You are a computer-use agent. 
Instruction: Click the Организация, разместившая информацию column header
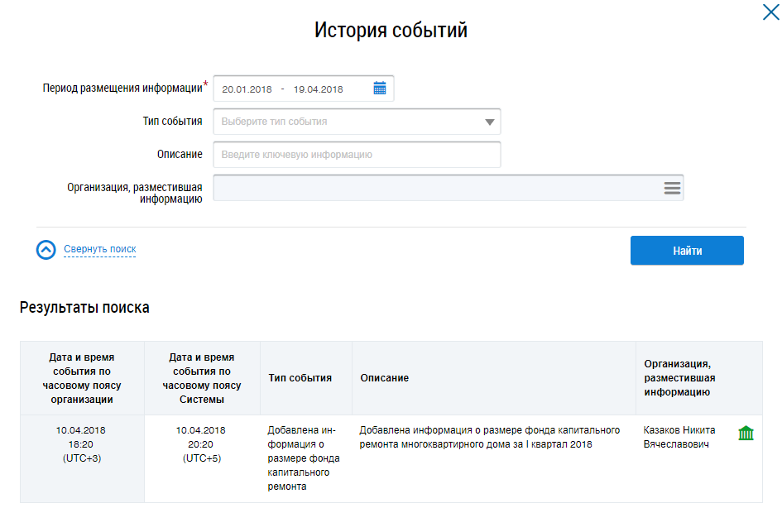point(677,378)
